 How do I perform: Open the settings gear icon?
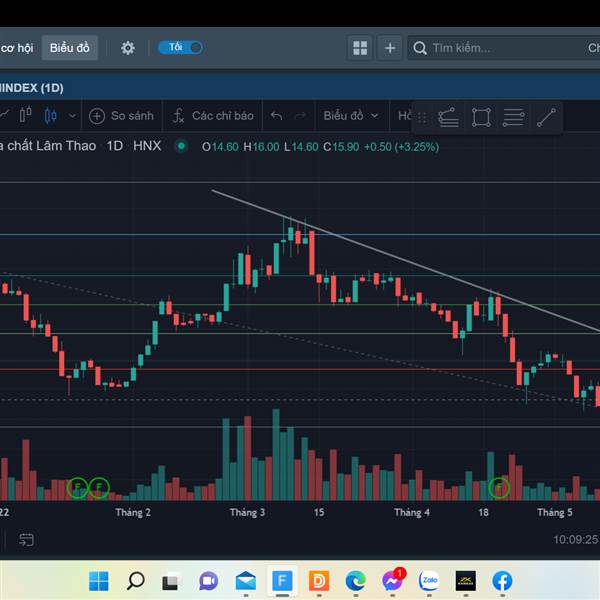127,48
